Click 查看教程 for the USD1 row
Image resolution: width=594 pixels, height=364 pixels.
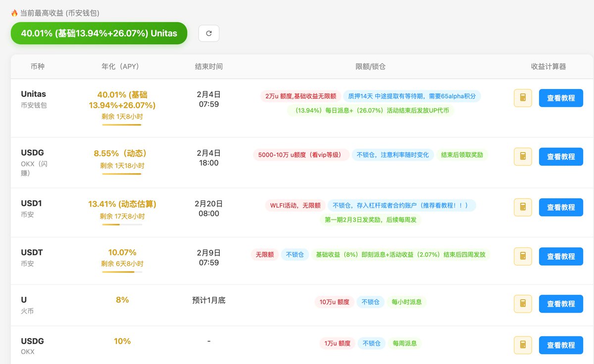pyautogui.click(x=561, y=207)
